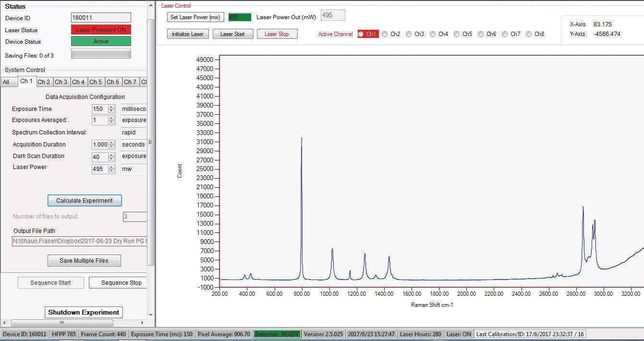Screen dimensions: 644x341
Task: Select channel Ch7 radio button
Action: tap(505, 34)
